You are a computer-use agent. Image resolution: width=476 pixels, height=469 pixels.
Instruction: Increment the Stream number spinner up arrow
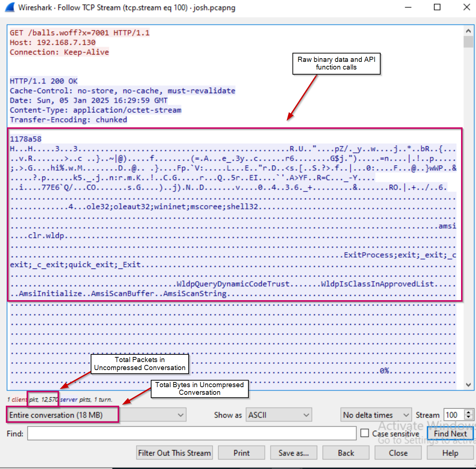pos(469,412)
